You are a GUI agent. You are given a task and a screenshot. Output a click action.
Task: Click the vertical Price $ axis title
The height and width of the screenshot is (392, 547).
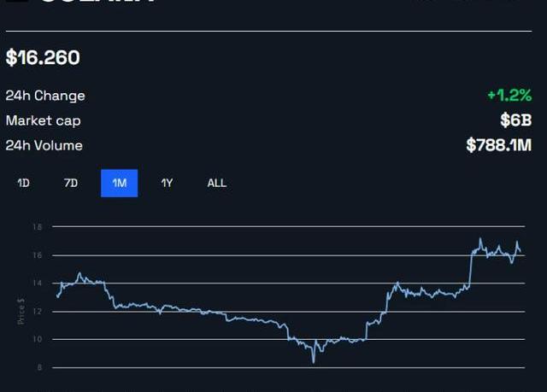pos(21,311)
